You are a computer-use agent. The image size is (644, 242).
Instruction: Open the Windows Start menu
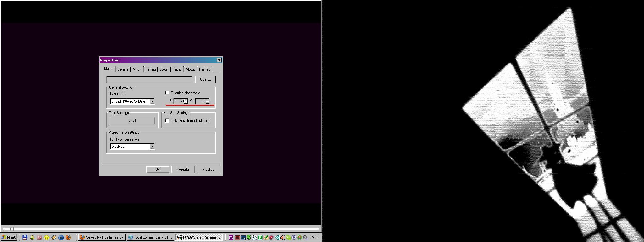click(9, 237)
